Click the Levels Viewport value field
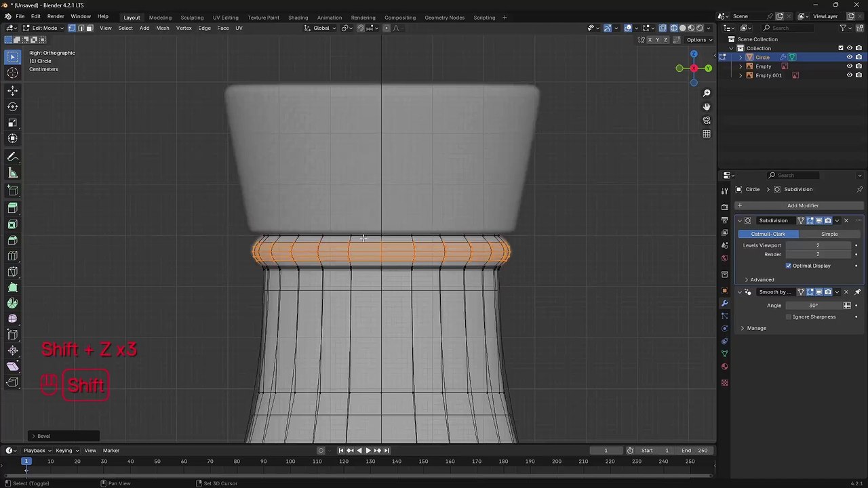 [x=818, y=245]
